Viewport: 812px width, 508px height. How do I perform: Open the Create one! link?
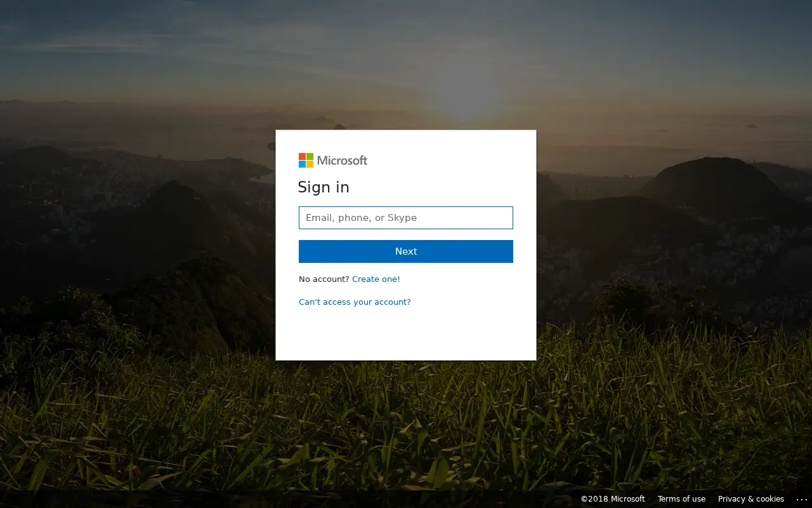pos(376,279)
